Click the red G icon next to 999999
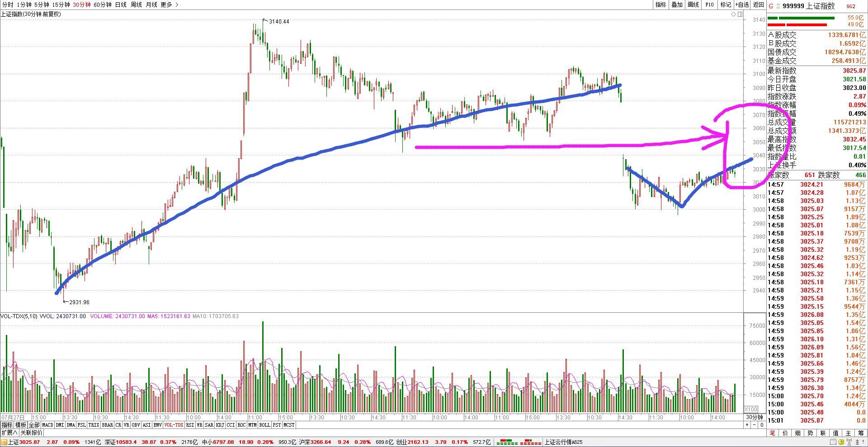868x447 pixels. pyautogui.click(x=771, y=6)
